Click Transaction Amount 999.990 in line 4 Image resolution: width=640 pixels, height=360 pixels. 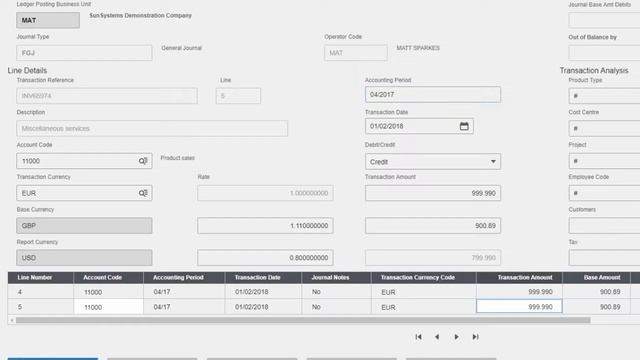pos(519,292)
